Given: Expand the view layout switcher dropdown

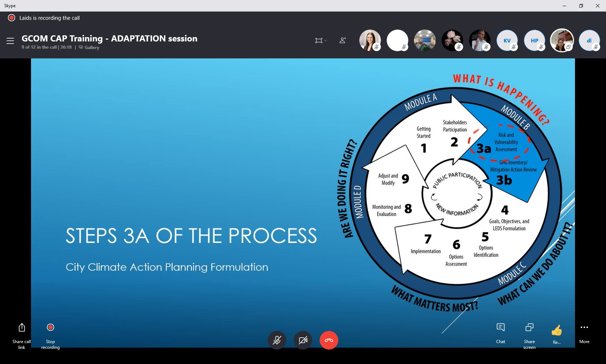Looking at the screenshot, I should pos(320,40).
